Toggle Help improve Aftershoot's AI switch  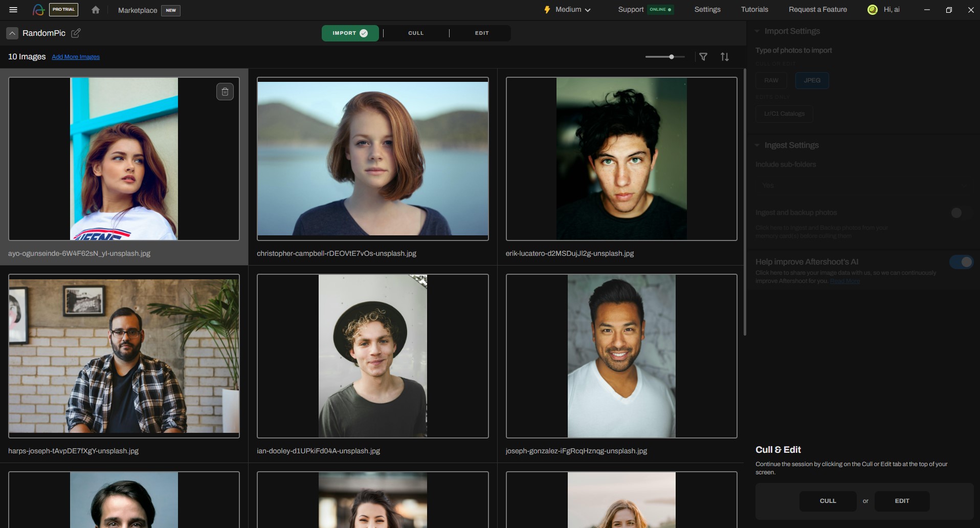[x=962, y=262]
